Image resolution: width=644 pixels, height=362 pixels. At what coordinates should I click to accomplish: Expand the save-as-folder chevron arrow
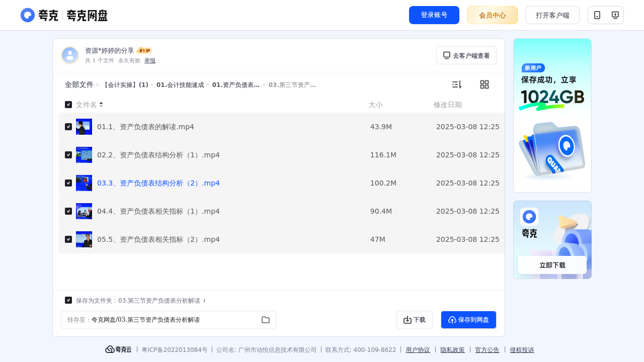[x=204, y=301]
